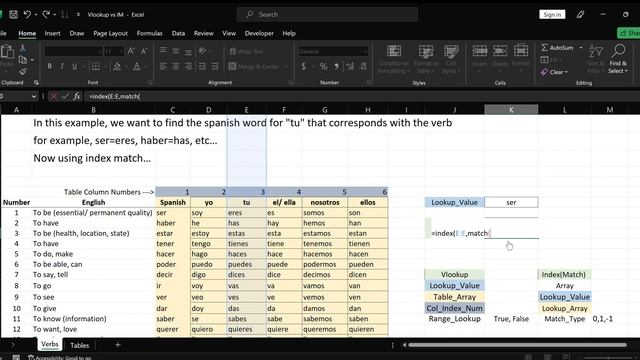Click the Sign in button

click(x=552, y=14)
